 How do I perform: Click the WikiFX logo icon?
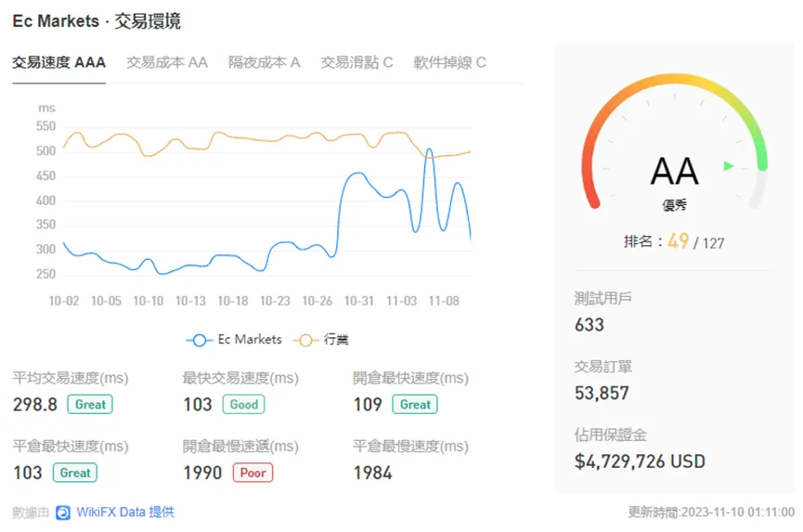[63, 513]
